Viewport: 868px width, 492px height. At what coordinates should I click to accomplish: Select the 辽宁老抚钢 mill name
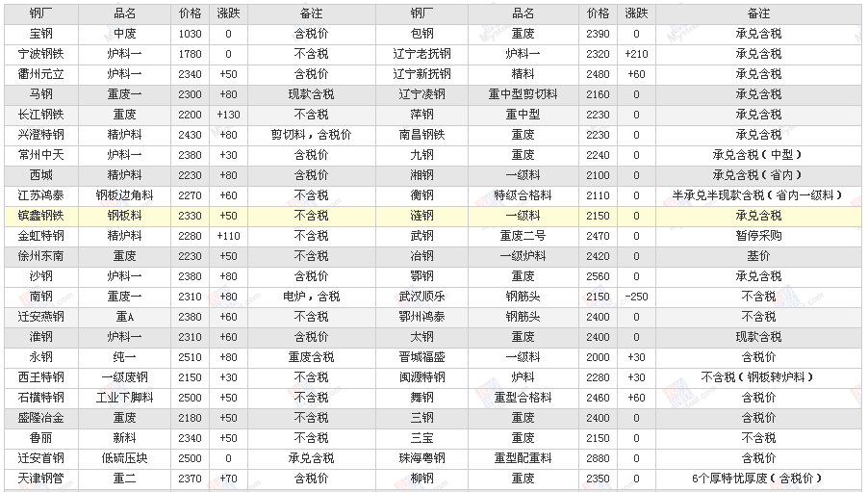coord(421,54)
